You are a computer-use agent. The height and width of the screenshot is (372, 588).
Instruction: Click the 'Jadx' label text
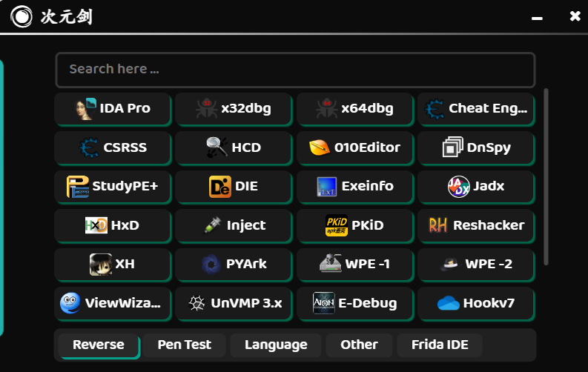pos(489,186)
